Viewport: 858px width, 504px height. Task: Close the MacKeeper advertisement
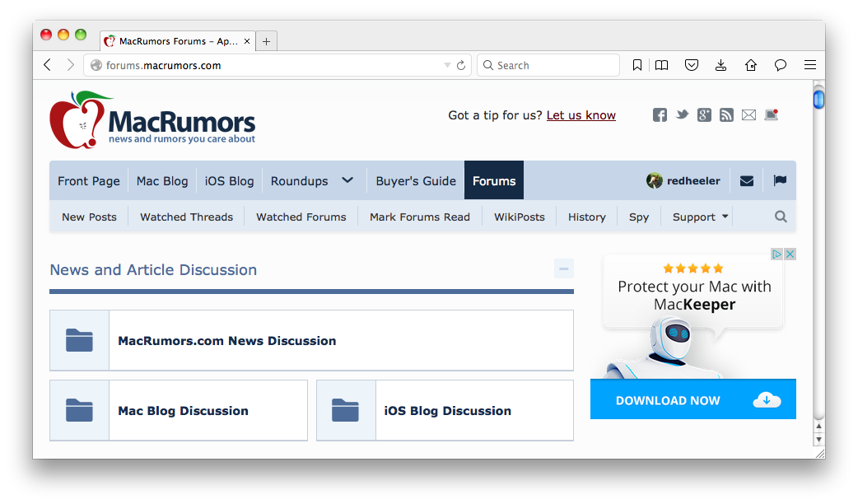click(x=790, y=254)
